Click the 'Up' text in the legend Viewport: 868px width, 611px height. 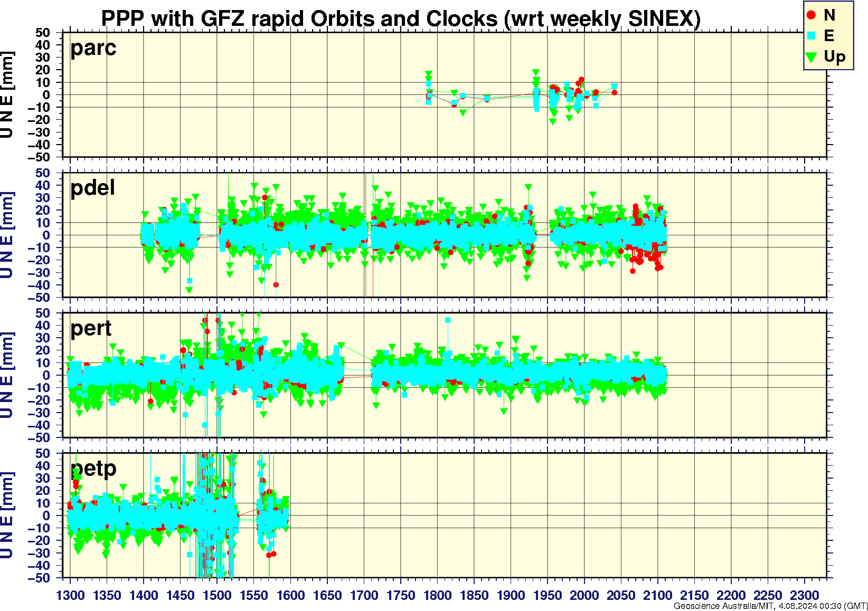[x=834, y=56]
